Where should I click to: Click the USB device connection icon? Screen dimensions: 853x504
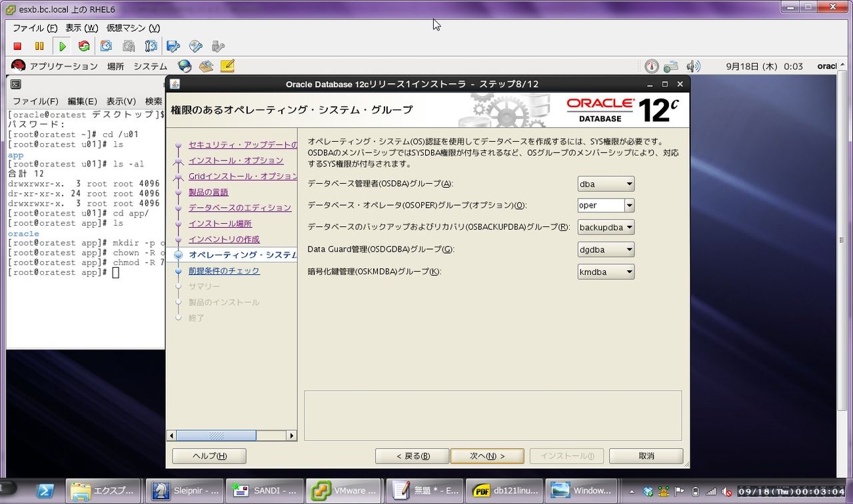pos(218,46)
